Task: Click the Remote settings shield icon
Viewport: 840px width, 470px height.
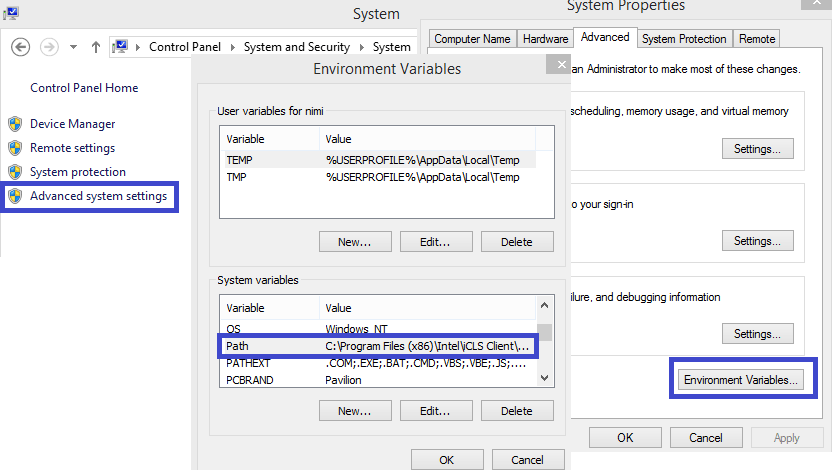Action: (15, 148)
